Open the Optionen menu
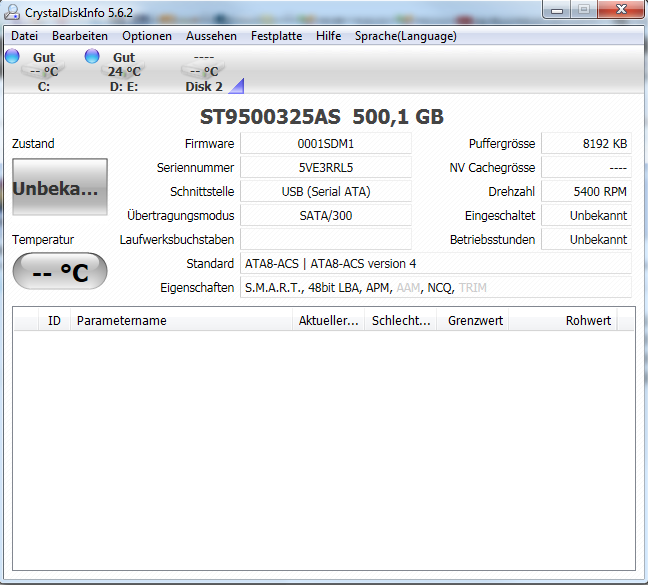This screenshot has width=648, height=585. [147, 36]
